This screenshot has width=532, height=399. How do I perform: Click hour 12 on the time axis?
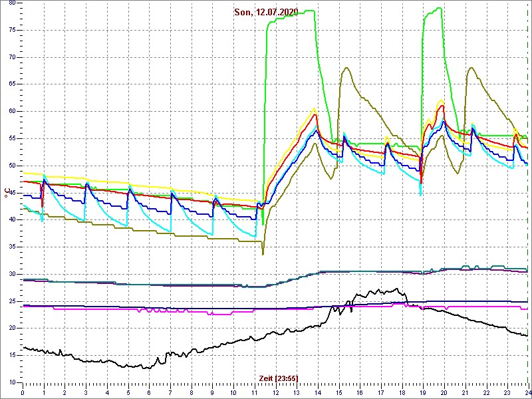click(275, 392)
